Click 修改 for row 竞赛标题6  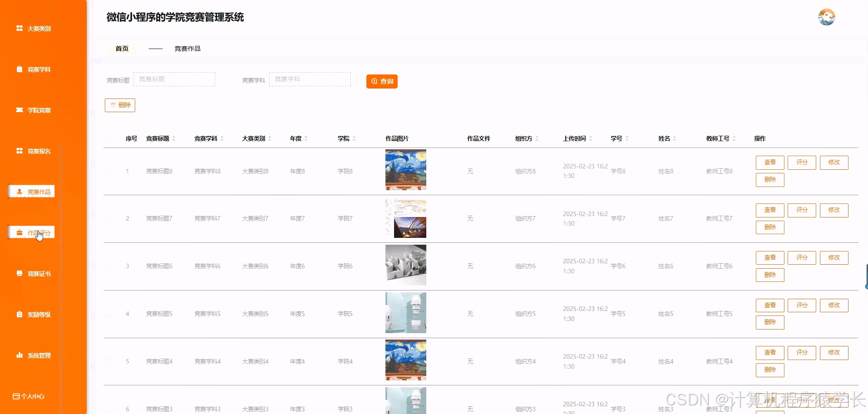coord(834,258)
